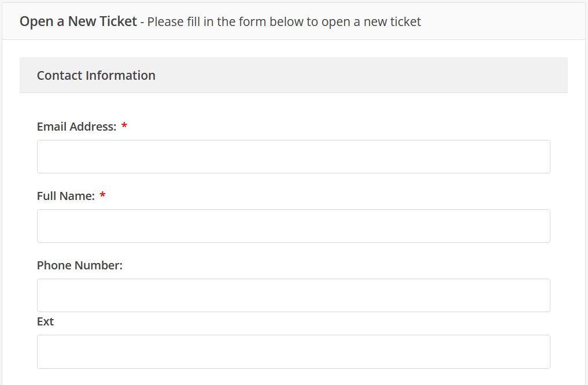The image size is (588, 385).
Task: Click red asterisk beside Email Address
Action: (x=124, y=127)
